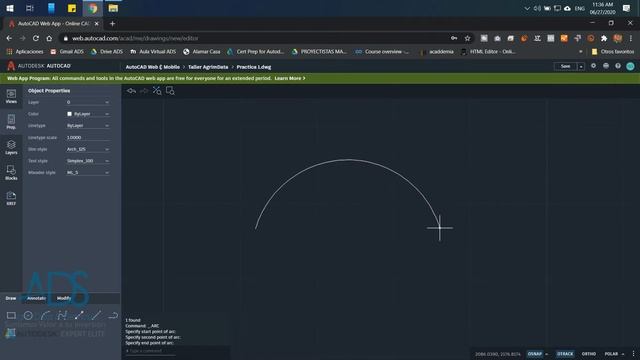640x360 pixels.
Task: Click the zoom window icon in toolbar
Action: click(x=170, y=91)
